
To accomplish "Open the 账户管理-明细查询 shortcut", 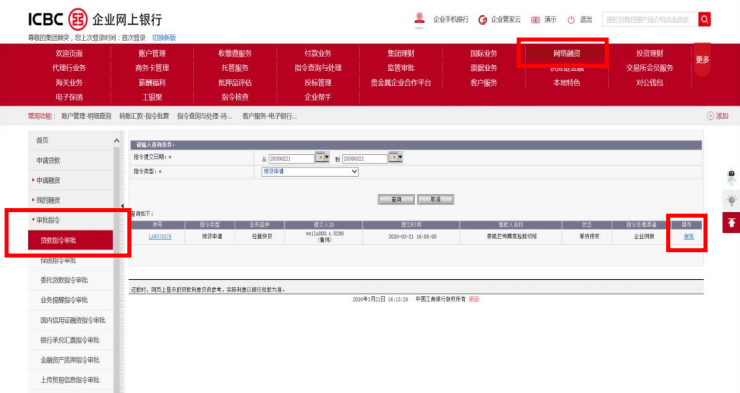I will [86, 116].
